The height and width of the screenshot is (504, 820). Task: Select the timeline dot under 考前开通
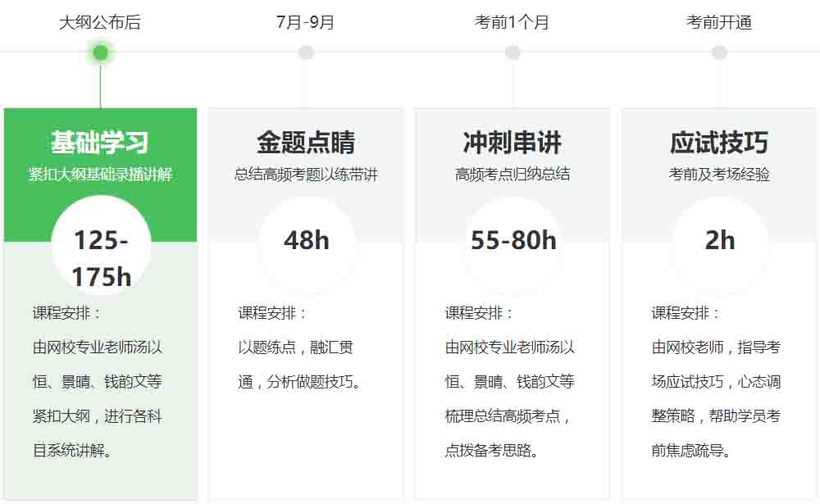719,53
